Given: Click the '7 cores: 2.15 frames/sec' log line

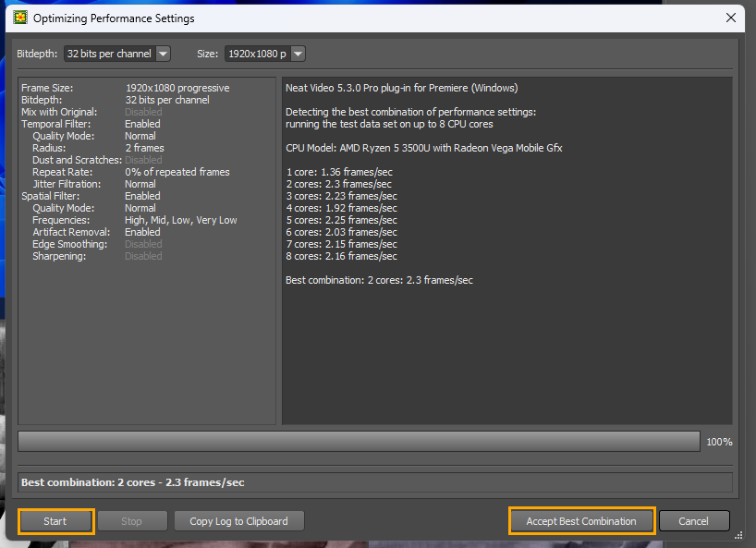Looking at the screenshot, I should [341, 244].
